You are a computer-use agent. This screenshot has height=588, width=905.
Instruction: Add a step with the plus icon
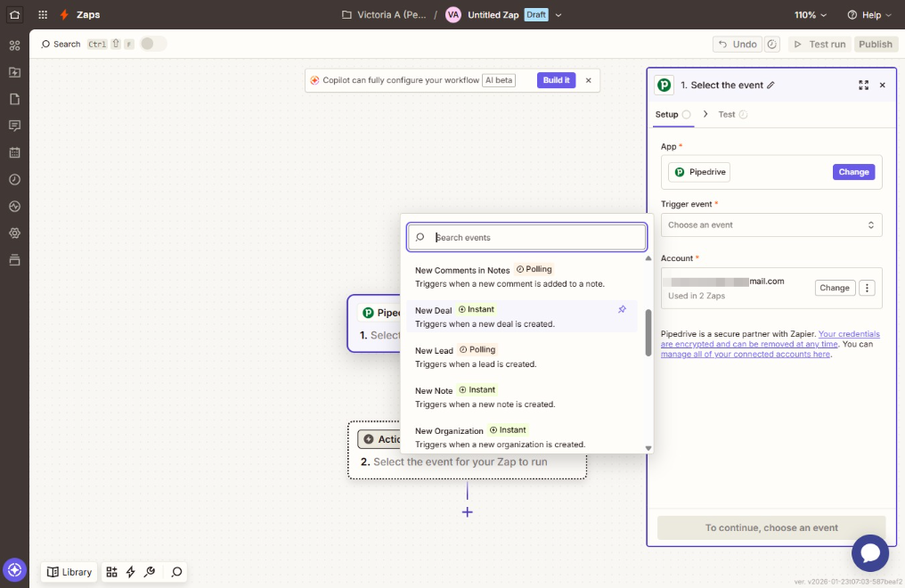(468, 512)
